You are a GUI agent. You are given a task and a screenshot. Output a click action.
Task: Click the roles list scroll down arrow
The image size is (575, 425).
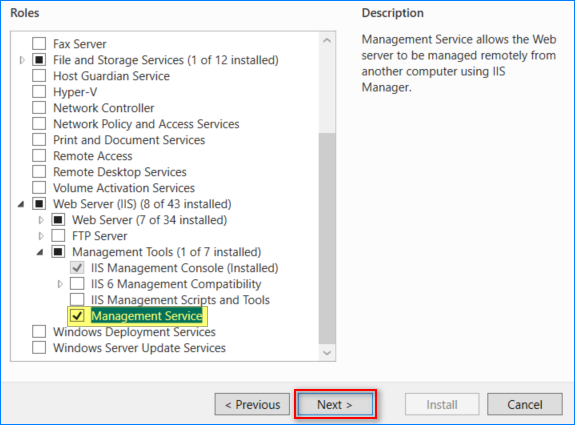pos(327,353)
